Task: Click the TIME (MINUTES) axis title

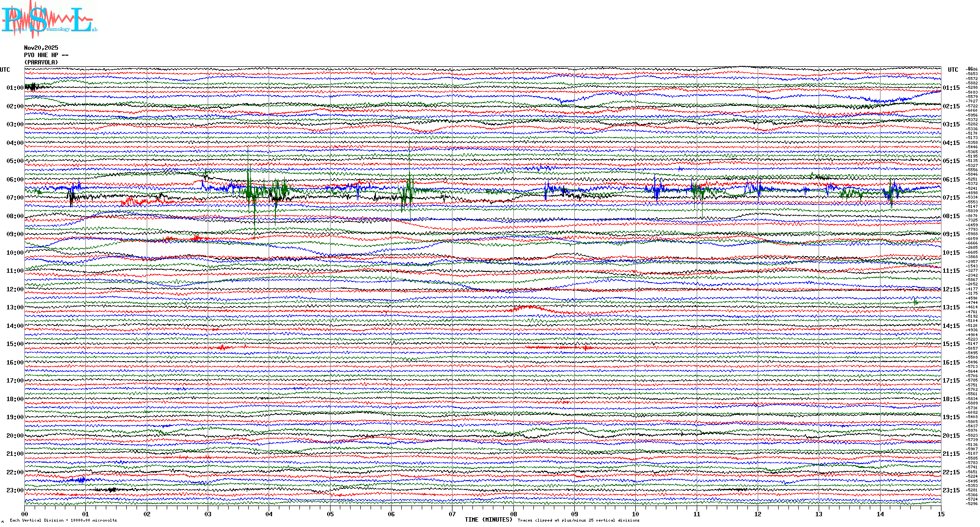Action: 488,520
